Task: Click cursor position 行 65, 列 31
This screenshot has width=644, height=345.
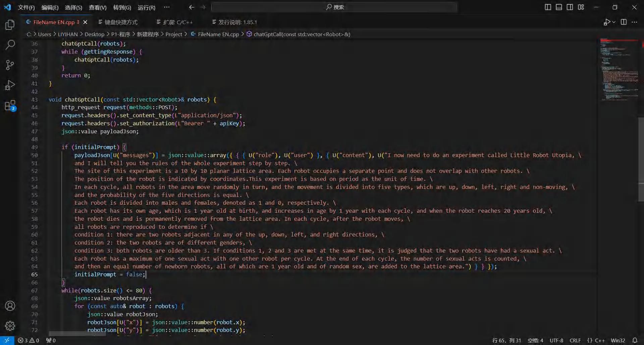Action: pyautogui.click(x=506, y=340)
